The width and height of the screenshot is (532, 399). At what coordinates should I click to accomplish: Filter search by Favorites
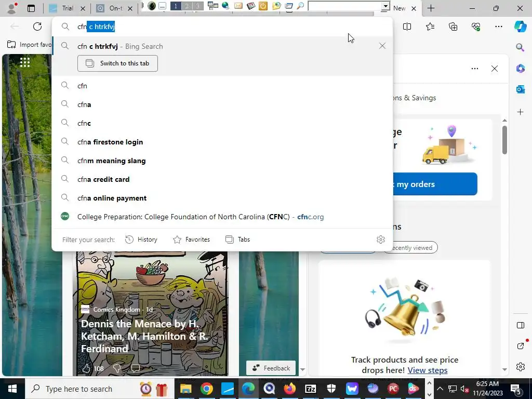191,240
